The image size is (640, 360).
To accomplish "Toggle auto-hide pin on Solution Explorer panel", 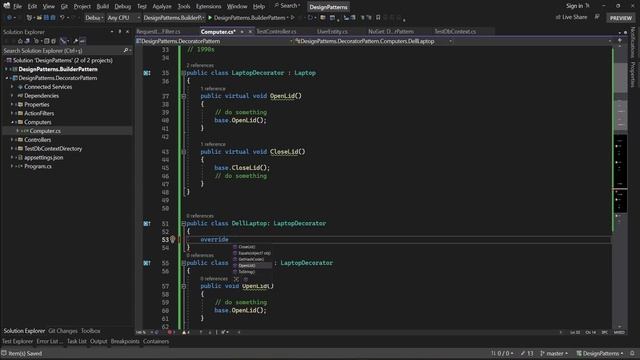I will pyautogui.click(x=120, y=31).
